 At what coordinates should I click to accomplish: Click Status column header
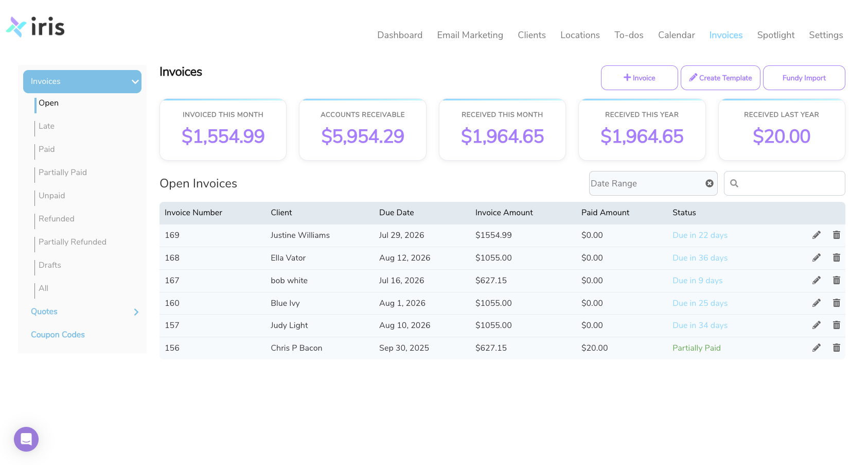684,213
